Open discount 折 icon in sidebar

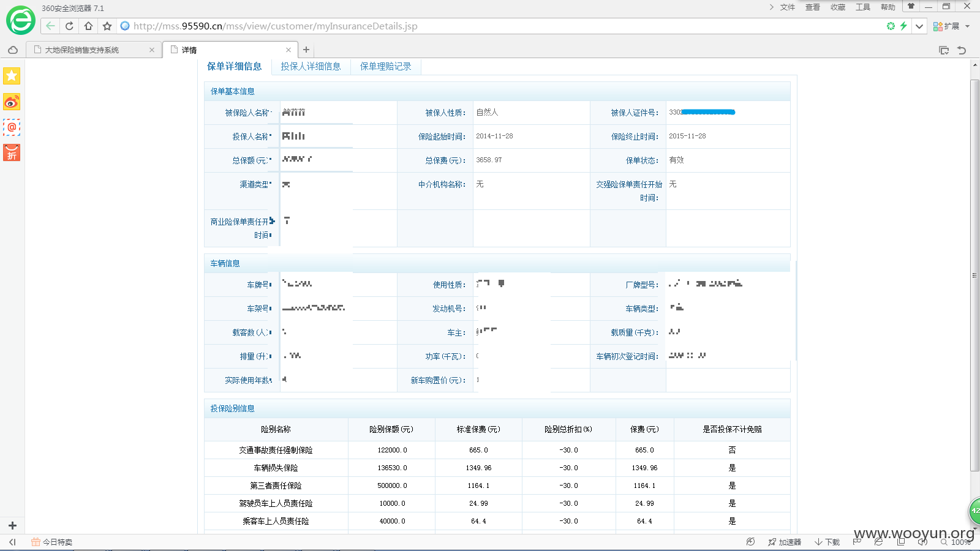tap(12, 153)
